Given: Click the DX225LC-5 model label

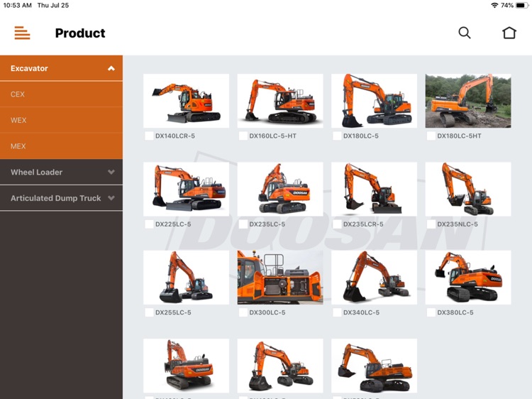Looking at the screenshot, I should point(173,224).
